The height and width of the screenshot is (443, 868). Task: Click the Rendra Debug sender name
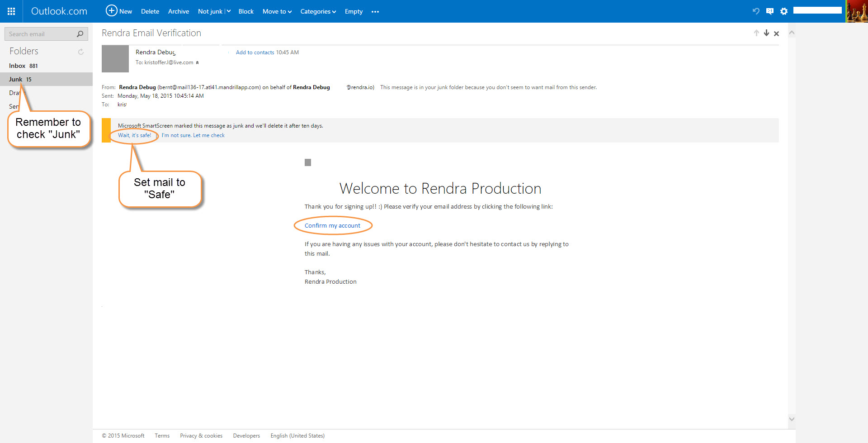156,52
